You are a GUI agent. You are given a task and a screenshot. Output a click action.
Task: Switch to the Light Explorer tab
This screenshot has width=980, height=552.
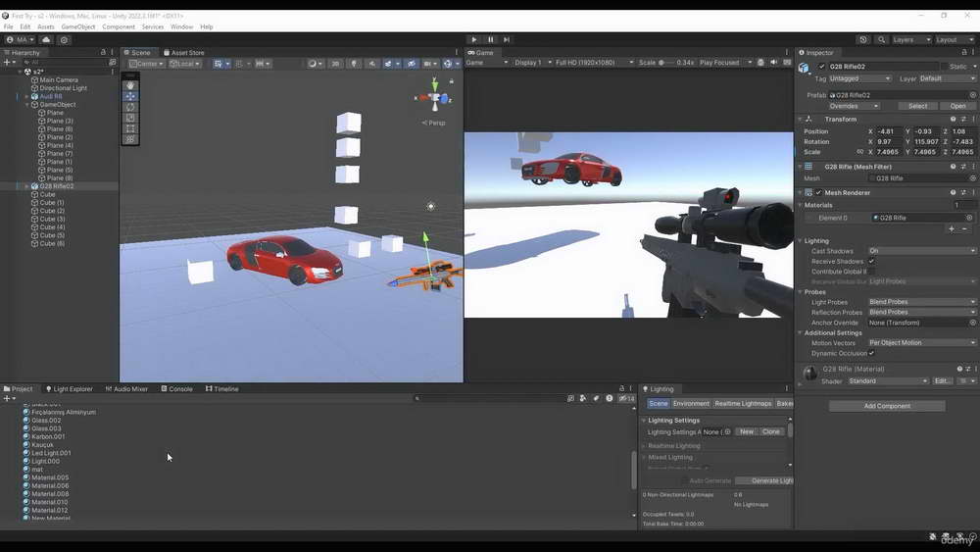pos(69,389)
